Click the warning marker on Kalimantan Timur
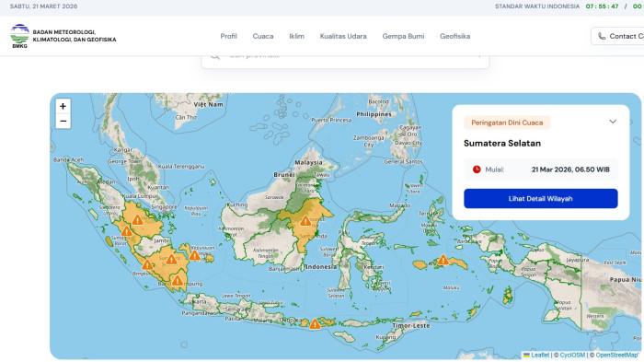Viewport: 644px width, 362px height. pyautogui.click(x=305, y=221)
